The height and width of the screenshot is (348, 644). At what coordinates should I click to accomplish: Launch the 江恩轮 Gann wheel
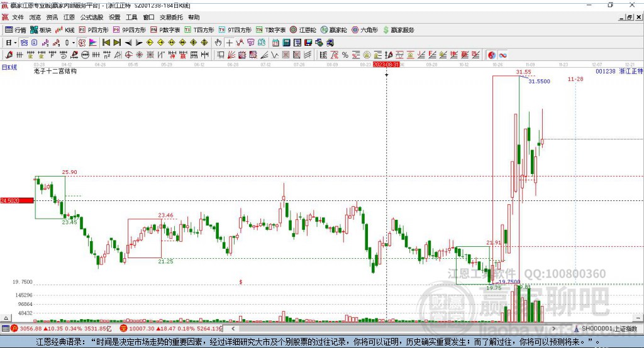(303, 30)
